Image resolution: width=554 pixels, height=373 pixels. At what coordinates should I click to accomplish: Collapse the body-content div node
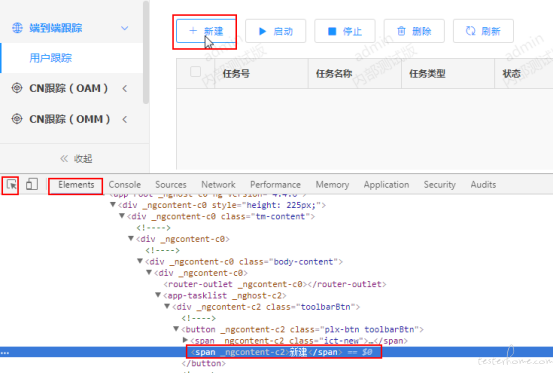[140, 261]
